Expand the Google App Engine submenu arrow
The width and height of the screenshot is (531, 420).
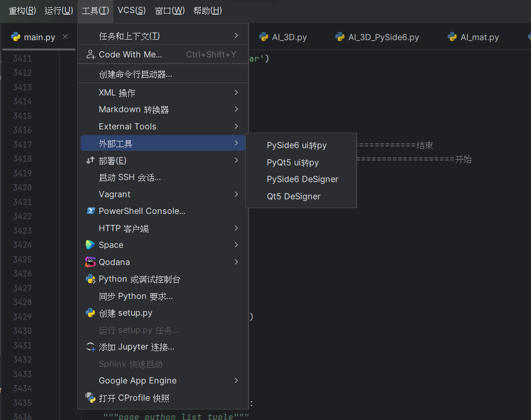(x=236, y=380)
